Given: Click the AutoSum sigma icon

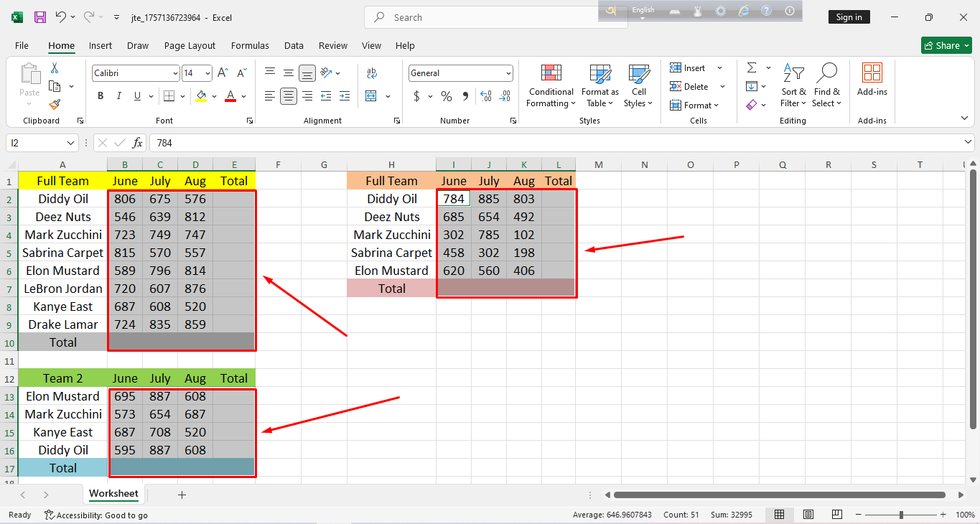Looking at the screenshot, I should coord(752,67).
